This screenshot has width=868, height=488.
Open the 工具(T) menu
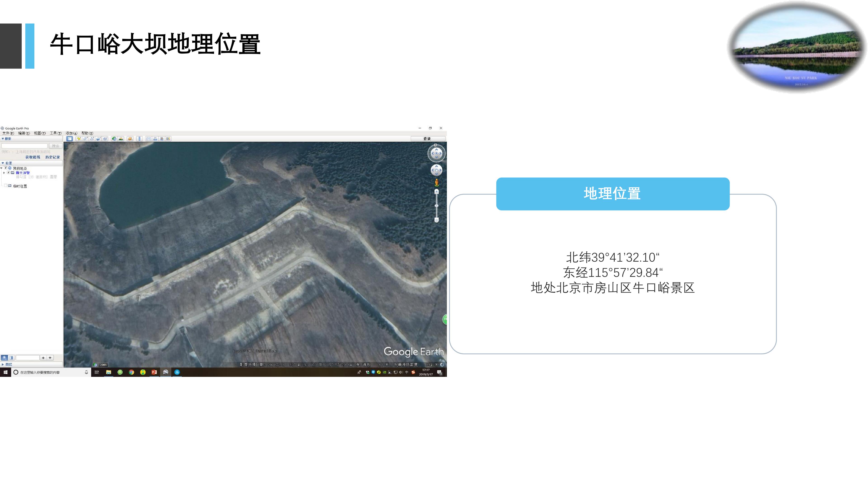pyautogui.click(x=56, y=133)
